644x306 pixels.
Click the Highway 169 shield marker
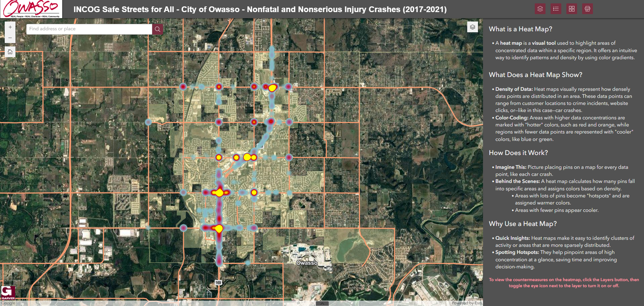tap(218, 282)
